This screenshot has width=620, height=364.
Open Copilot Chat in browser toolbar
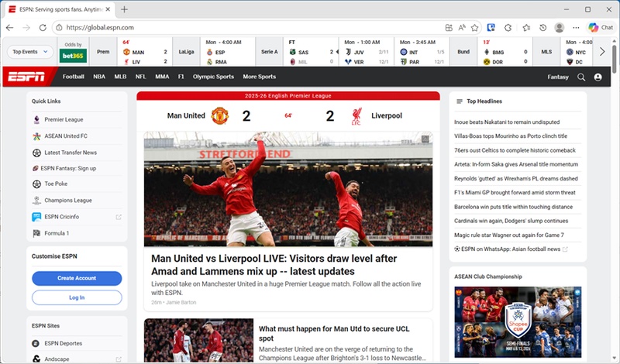point(601,27)
